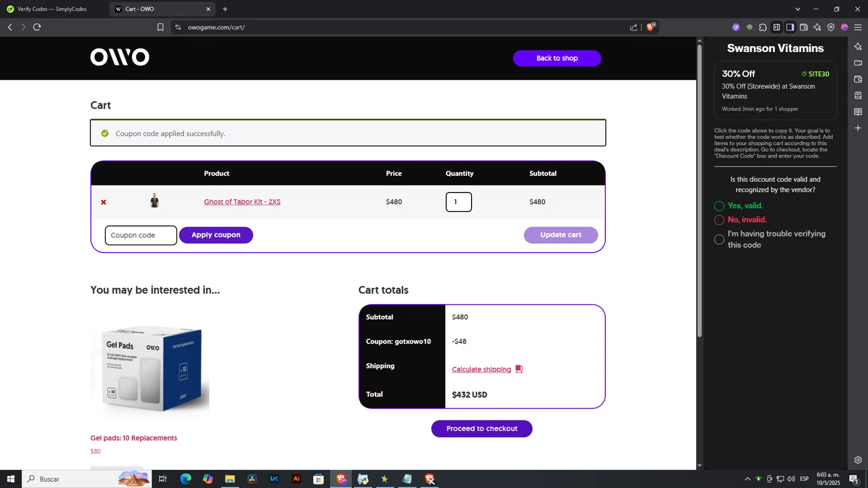Open the notification center with badge 3

[854, 479]
